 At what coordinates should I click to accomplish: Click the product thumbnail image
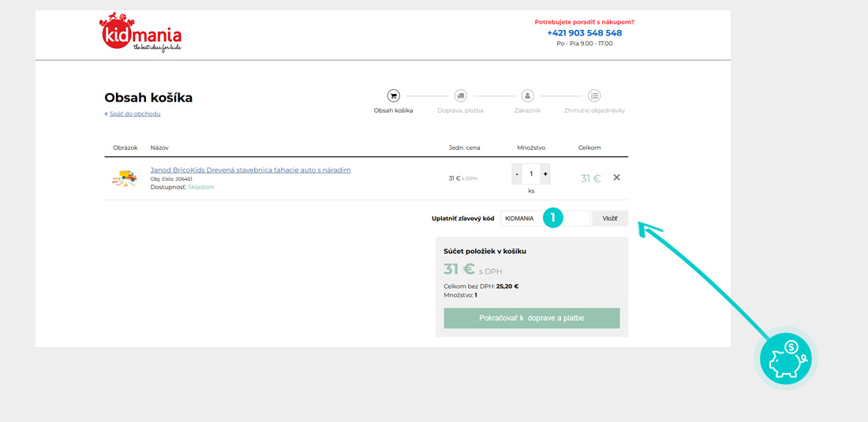pyautogui.click(x=124, y=178)
